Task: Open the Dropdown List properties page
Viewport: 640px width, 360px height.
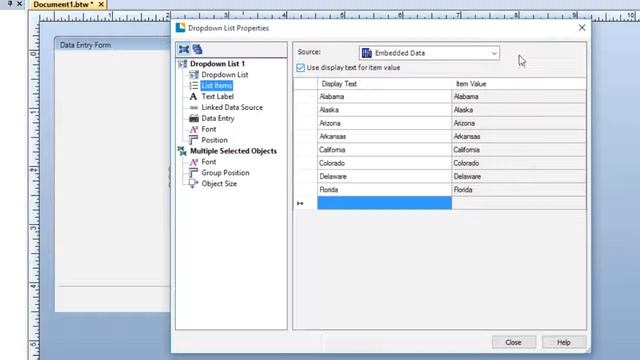Action: point(224,75)
